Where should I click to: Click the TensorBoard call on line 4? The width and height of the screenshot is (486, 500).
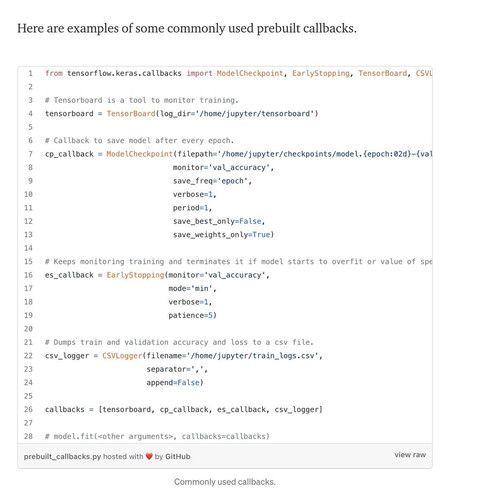(131, 114)
